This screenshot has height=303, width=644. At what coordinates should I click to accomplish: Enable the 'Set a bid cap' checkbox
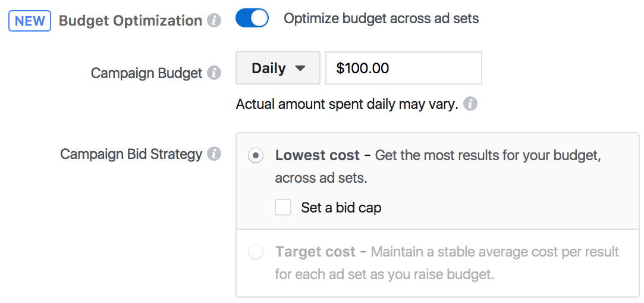point(283,207)
